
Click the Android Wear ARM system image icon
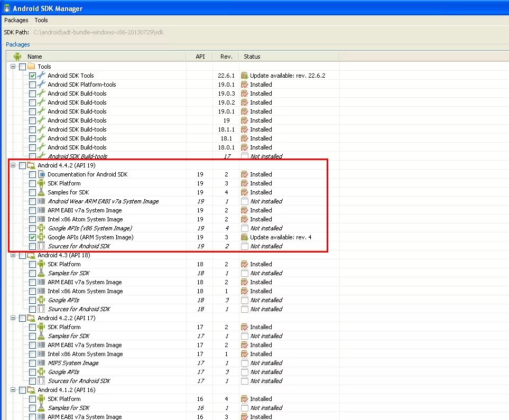(x=41, y=201)
